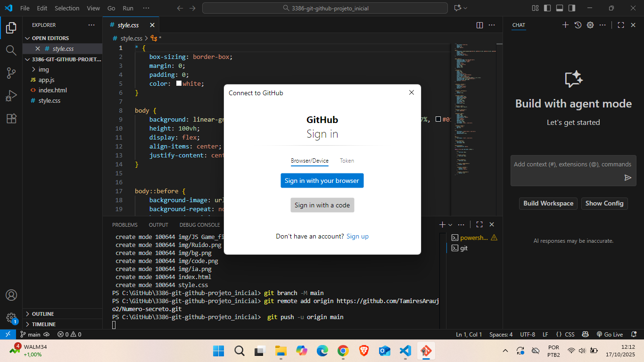Click the split editor right icon
Screen dimensions: 644x362
tap(479, 25)
